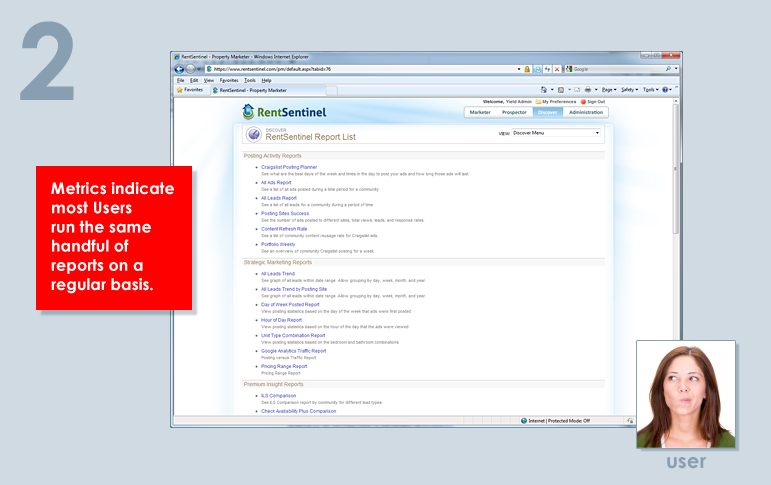Click the browser back arrow button
Image resolution: width=771 pixels, height=485 pixels.
tap(178, 69)
